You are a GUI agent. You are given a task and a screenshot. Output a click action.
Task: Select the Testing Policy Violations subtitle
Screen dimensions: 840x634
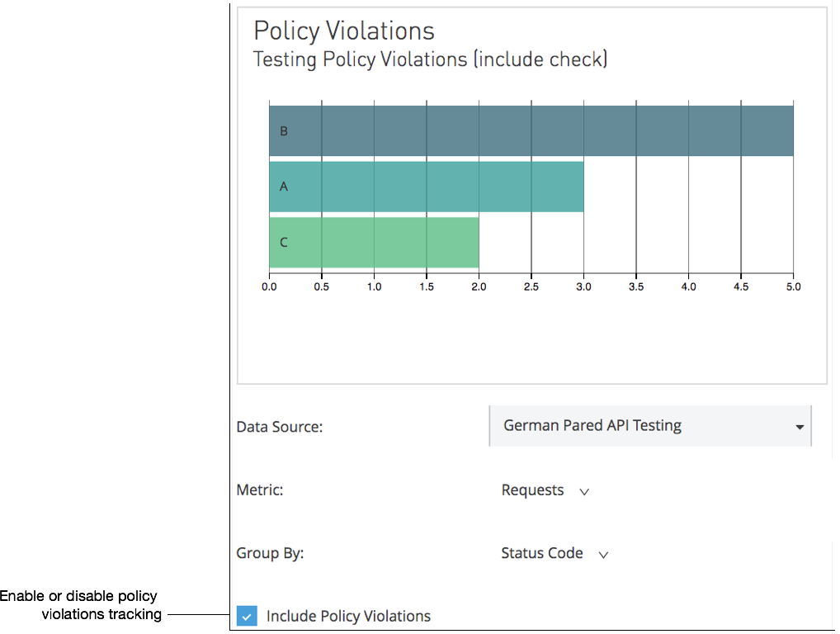tap(430, 59)
